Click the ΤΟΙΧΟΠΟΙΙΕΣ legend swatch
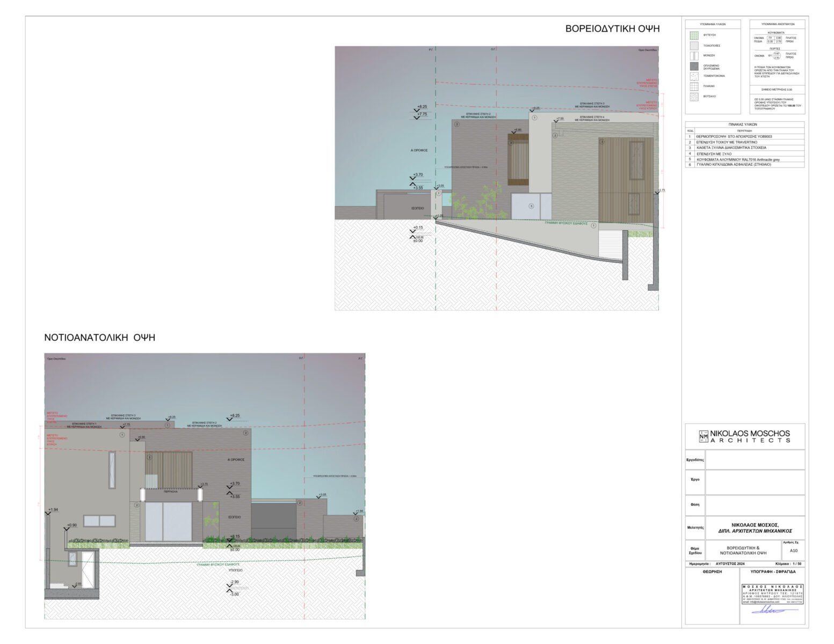The height and width of the screenshot is (644, 834). [694, 46]
